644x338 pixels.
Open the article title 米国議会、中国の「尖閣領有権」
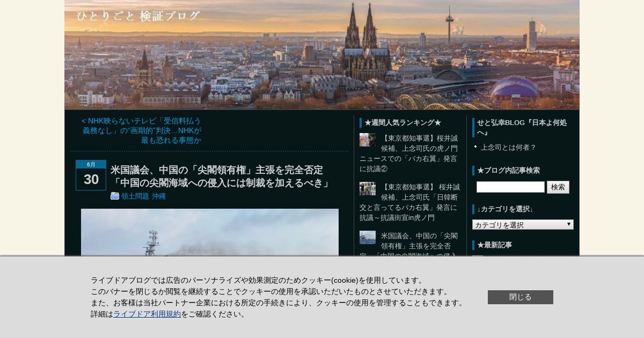click(x=221, y=177)
